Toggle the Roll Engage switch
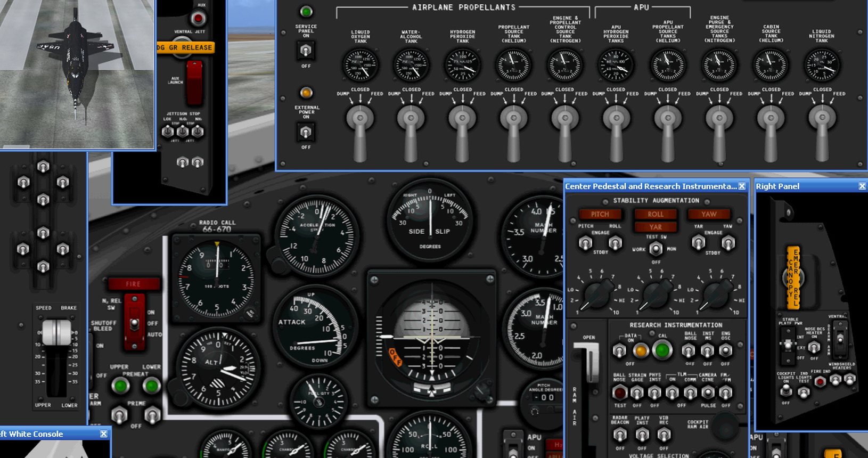Screen dimensions: 868x458 [615, 243]
